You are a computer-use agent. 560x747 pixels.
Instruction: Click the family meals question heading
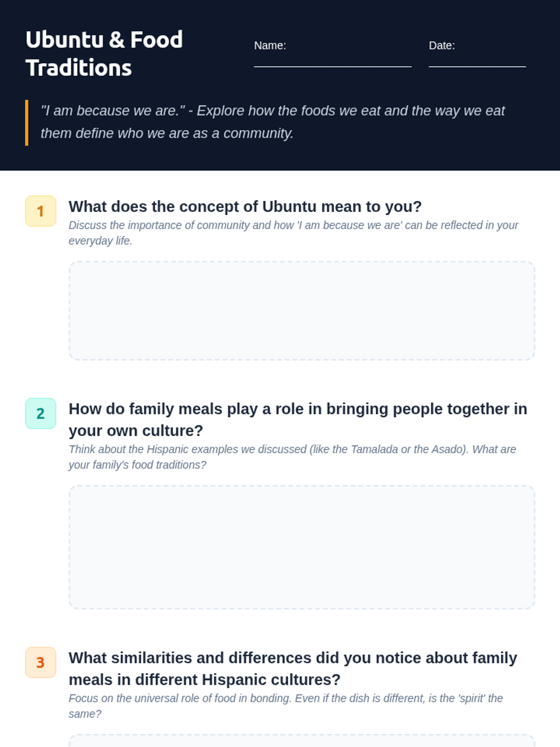[298, 419]
